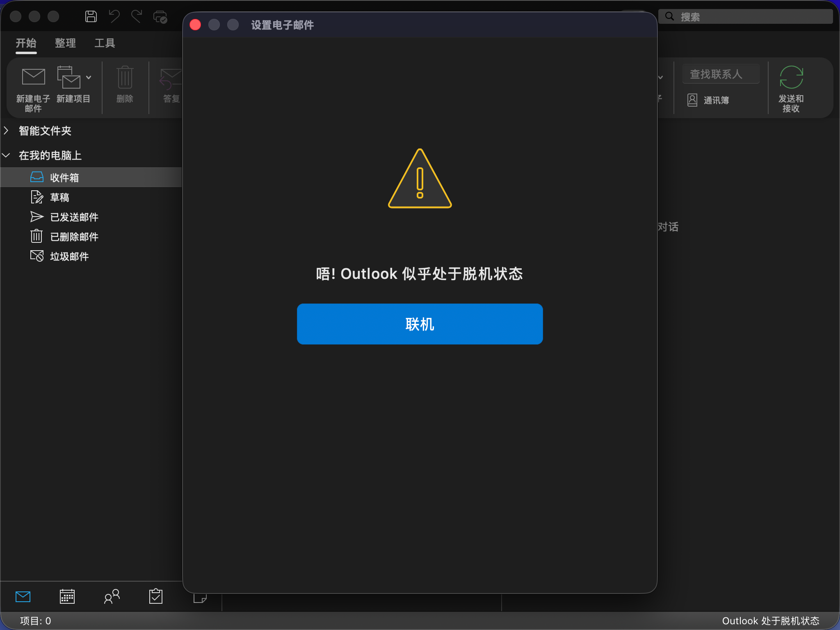
Task: Click 'Outlook 处于脱机状态' status text
Action: 771,621
